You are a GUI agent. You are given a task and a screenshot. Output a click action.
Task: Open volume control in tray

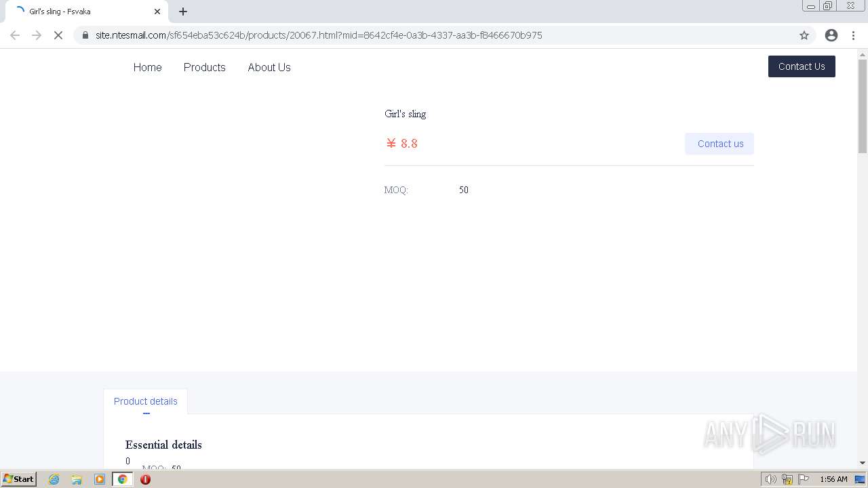coord(770,479)
